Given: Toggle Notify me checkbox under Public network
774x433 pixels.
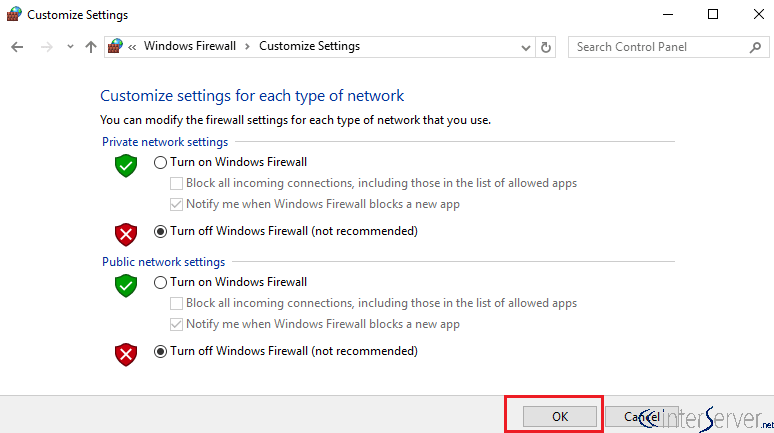Looking at the screenshot, I should click(x=176, y=324).
